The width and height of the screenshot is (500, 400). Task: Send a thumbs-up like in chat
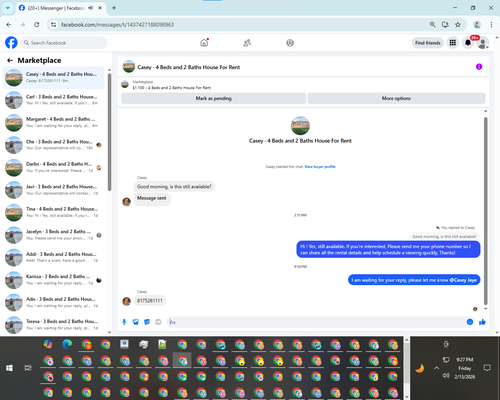click(x=482, y=322)
